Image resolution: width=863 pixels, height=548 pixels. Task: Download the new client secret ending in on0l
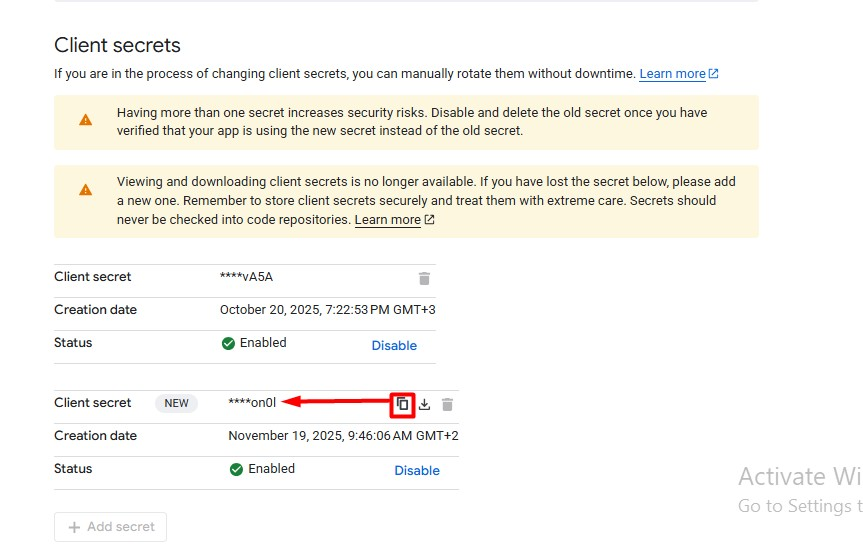pyautogui.click(x=424, y=404)
